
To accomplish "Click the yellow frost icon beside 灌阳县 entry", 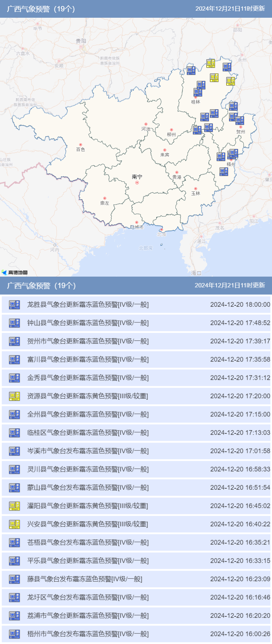I will pos(14,506).
